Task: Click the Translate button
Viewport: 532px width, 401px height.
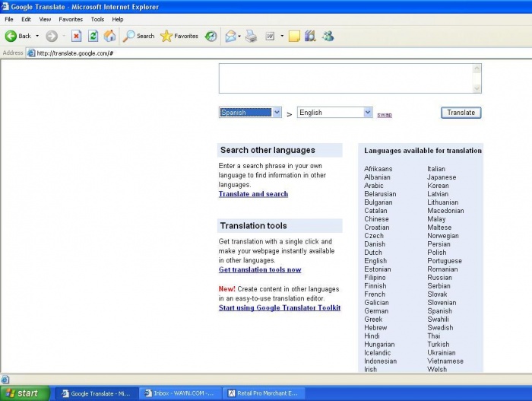Action: tap(461, 113)
